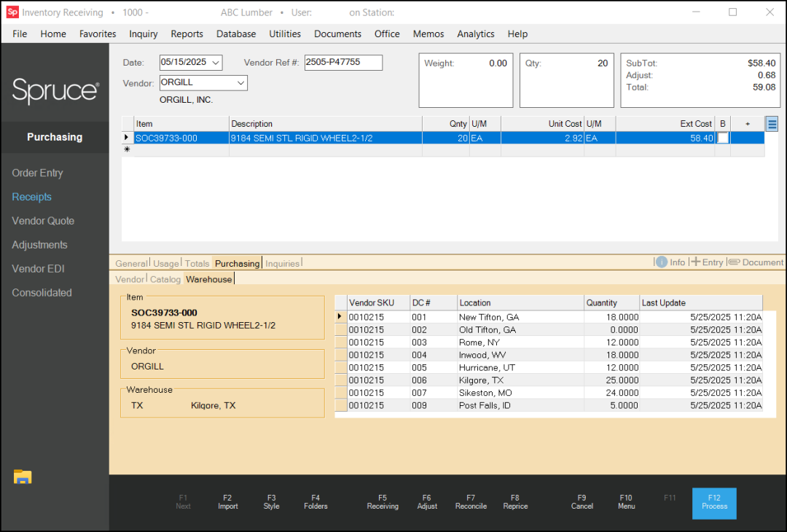Switch to the Usage tab
Viewport: 787px width, 532px height.
[166, 263]
